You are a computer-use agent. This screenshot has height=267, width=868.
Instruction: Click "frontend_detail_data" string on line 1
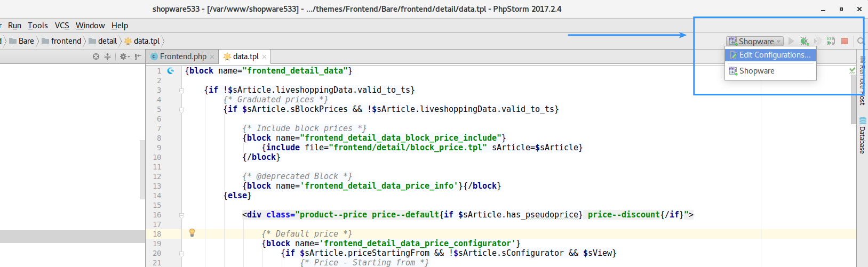coord(294,71)
